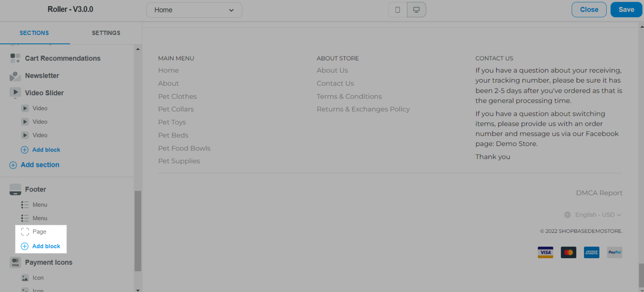Click the CONTACT US heading
The height and width of the screenshot is (292, 644).
(494, 58)
